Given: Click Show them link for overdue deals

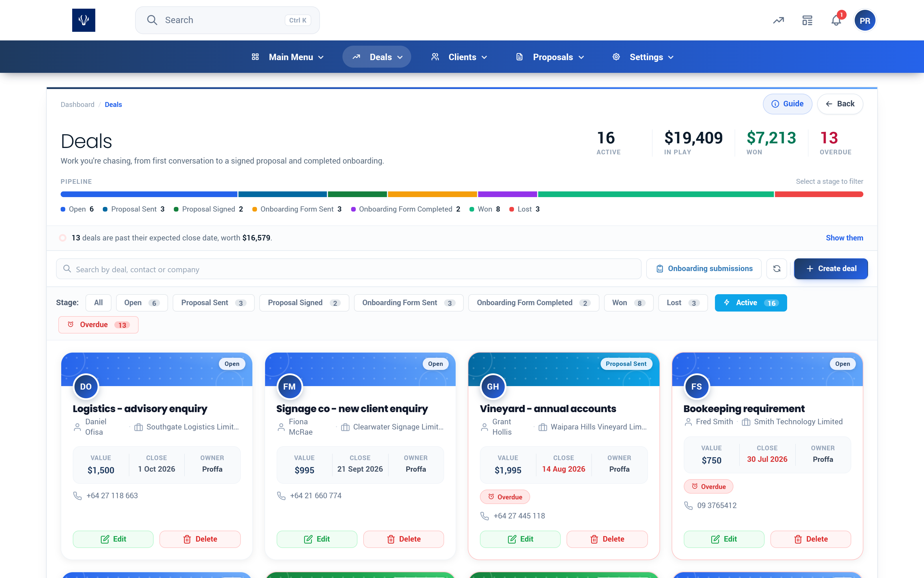Looking at the screenshot, I should pos(844,238).
